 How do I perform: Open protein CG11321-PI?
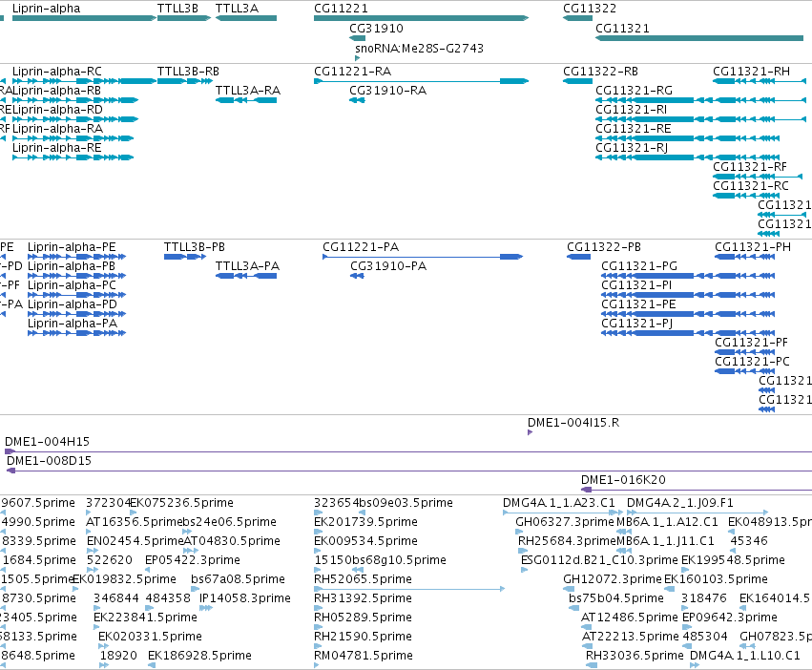tap(688, 295)
